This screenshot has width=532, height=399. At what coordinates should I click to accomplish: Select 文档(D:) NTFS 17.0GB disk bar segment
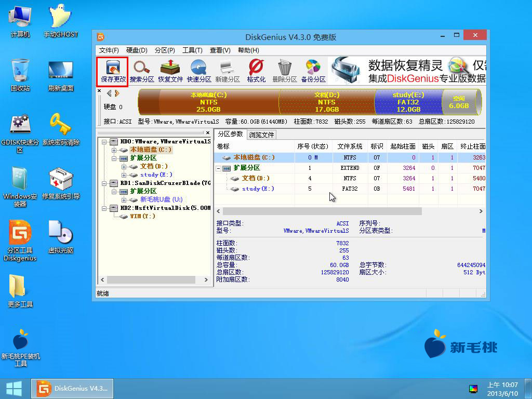click(x=327, y=102)
